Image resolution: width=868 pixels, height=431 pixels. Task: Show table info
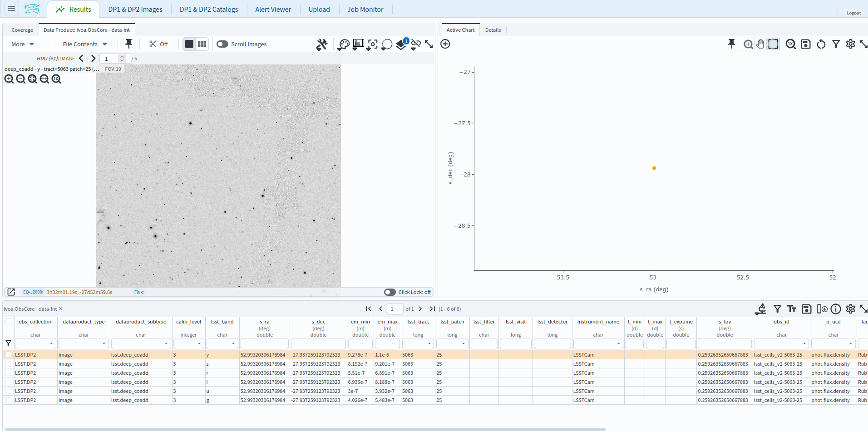coord(836,309)
